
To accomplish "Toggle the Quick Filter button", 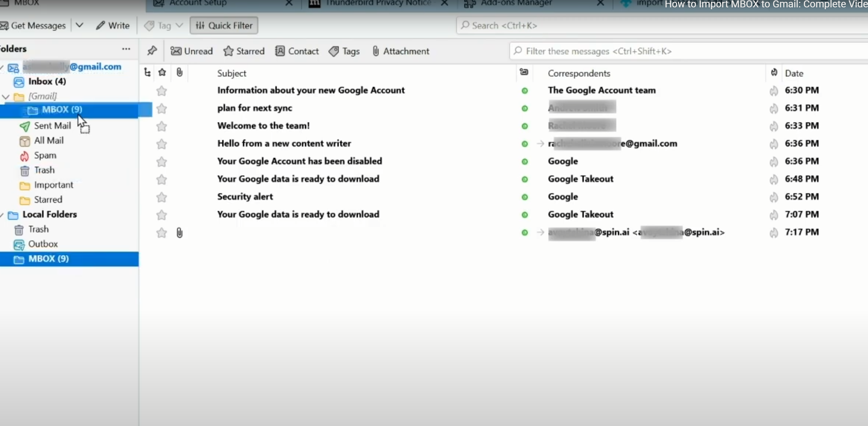I will click(224, 25).
